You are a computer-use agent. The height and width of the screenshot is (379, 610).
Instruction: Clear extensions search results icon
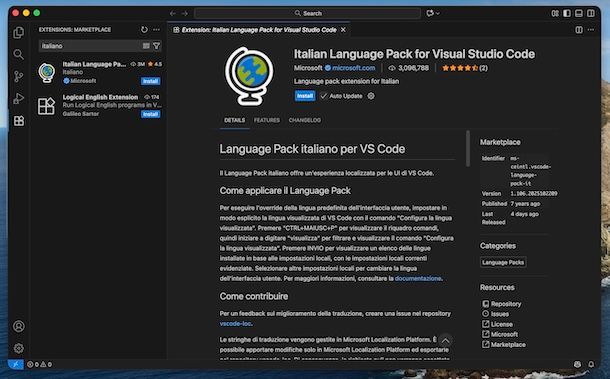(146, 46)
